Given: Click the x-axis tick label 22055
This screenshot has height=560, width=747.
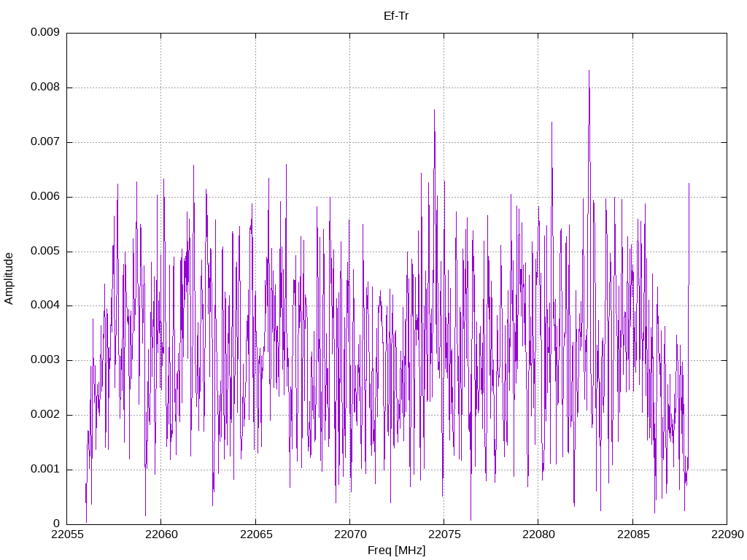Looking at the screenshot, I should (66, 534).
